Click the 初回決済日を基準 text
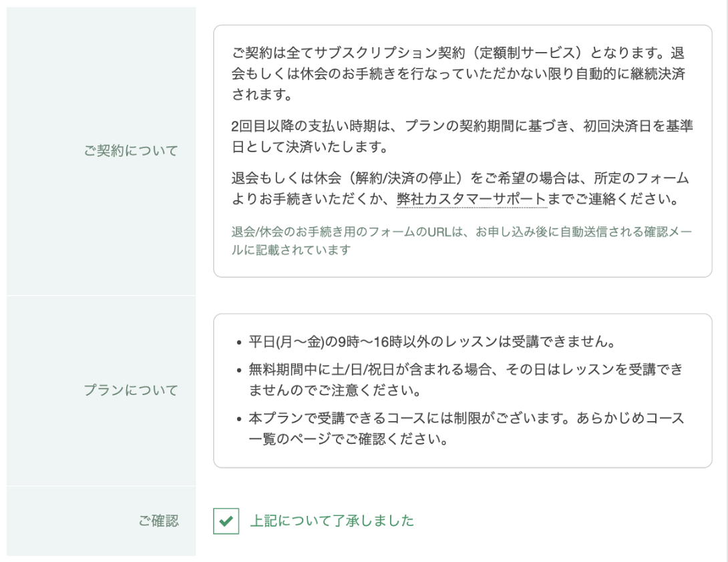The height and width of the screenshot is (562, 728). tap(638, 126)
